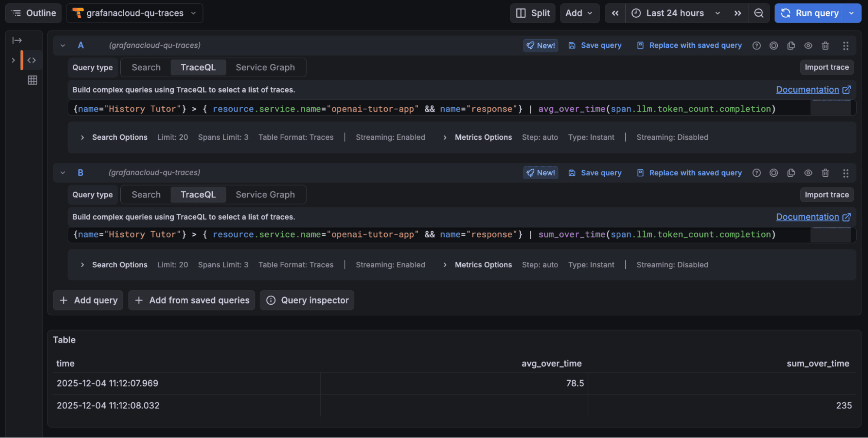This screenshot has height=438, width=868.
Task: Click Import trace in query A
Action: 827,67
